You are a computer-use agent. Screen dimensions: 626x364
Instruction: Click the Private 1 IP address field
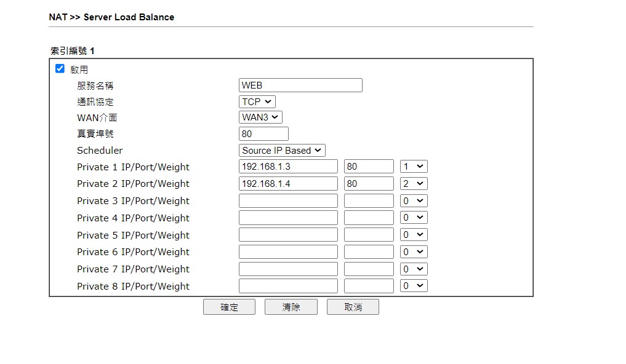point(288,167)
